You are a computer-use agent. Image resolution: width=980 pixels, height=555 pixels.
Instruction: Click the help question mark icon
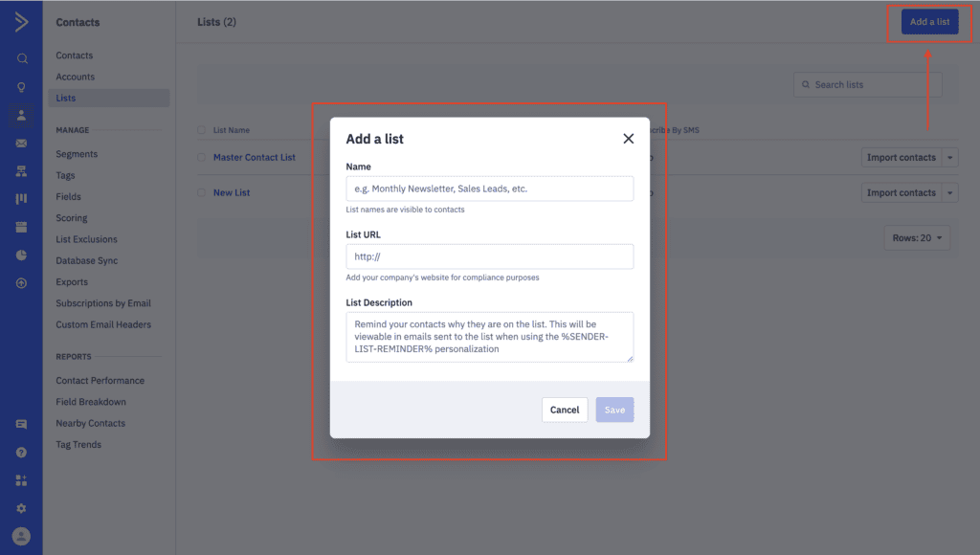click(21, 453)
